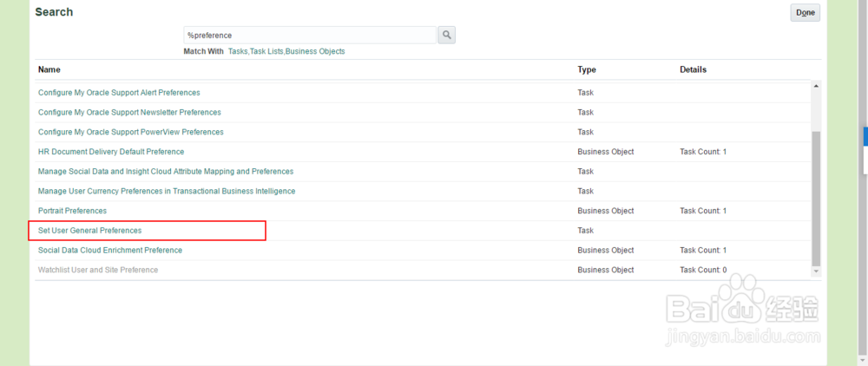Click the results list scrollbar thumb

pyautogui.click(x=815, y=198)
